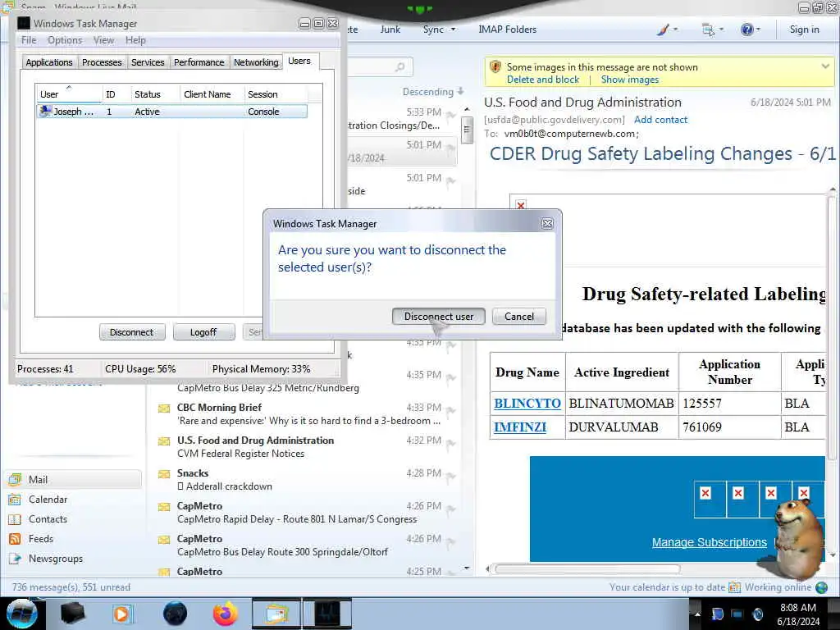The image size is (840, 630).
Task: Click the search magnifier icon
Action: pyautogui.click(x=399, y=67)
